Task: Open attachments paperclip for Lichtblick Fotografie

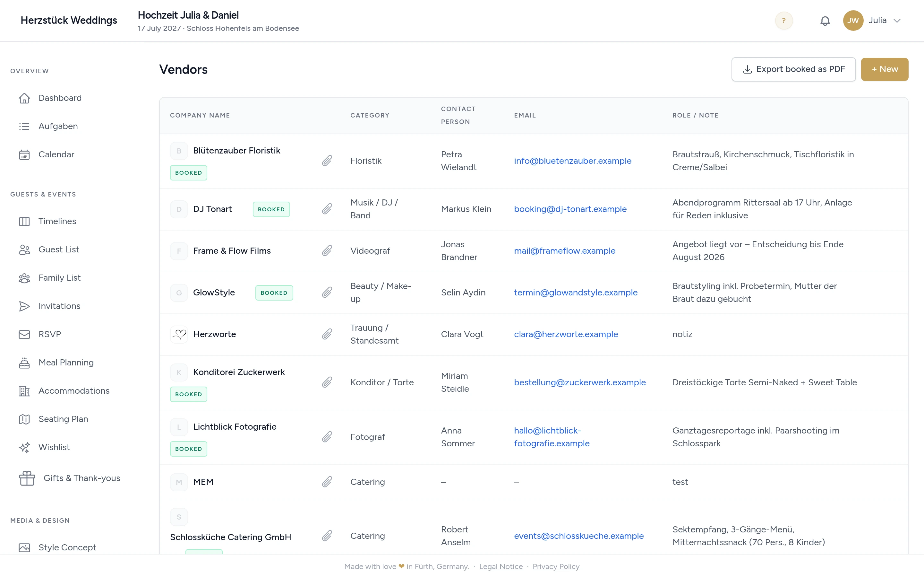Action: (327, 437)
